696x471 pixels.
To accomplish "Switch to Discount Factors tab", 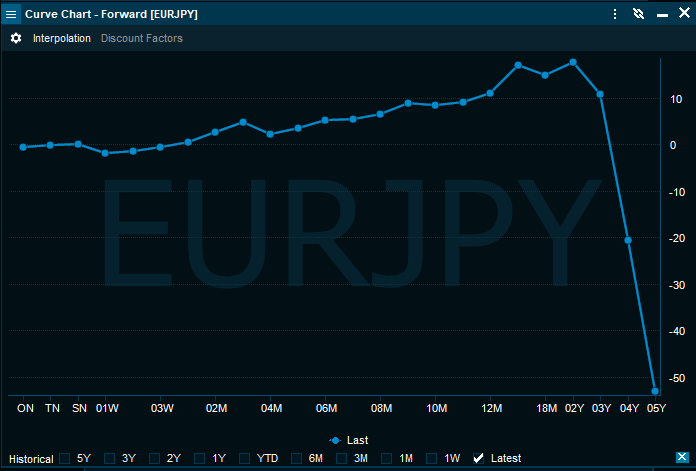I will [142, 38].
